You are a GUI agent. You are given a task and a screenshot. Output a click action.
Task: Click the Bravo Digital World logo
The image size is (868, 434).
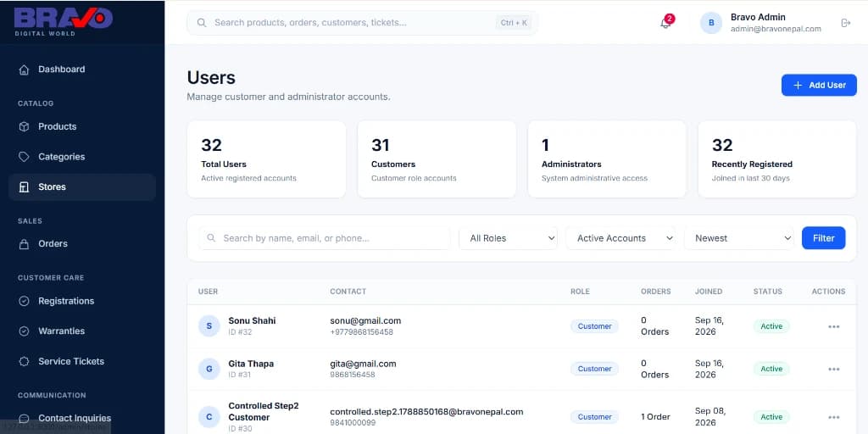coord(63,22)
